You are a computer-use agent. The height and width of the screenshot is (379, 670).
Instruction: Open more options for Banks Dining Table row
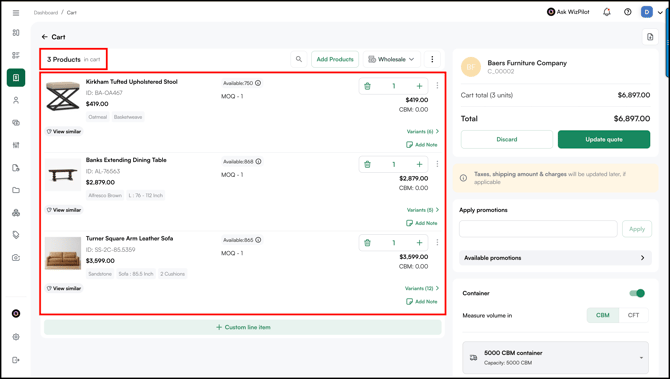437,164
